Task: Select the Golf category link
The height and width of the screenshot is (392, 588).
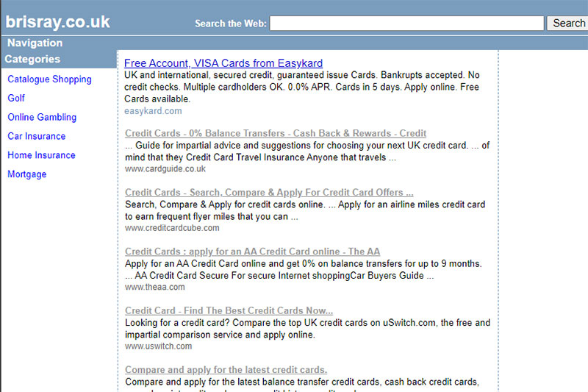Action: pyautogui.click(x=16, y=98)
